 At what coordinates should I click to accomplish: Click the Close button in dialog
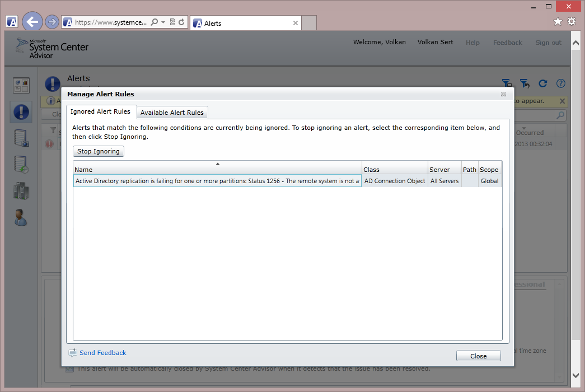[478, 356]
